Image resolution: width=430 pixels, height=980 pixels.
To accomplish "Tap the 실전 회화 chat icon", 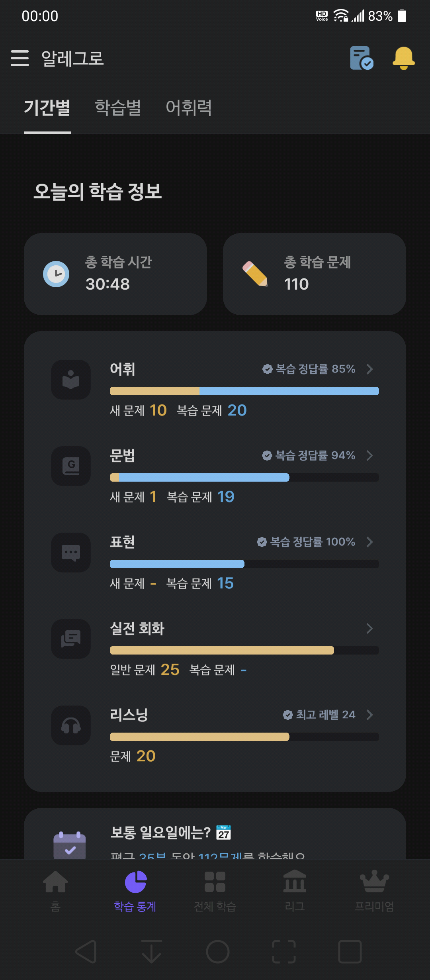I will 71,639.
